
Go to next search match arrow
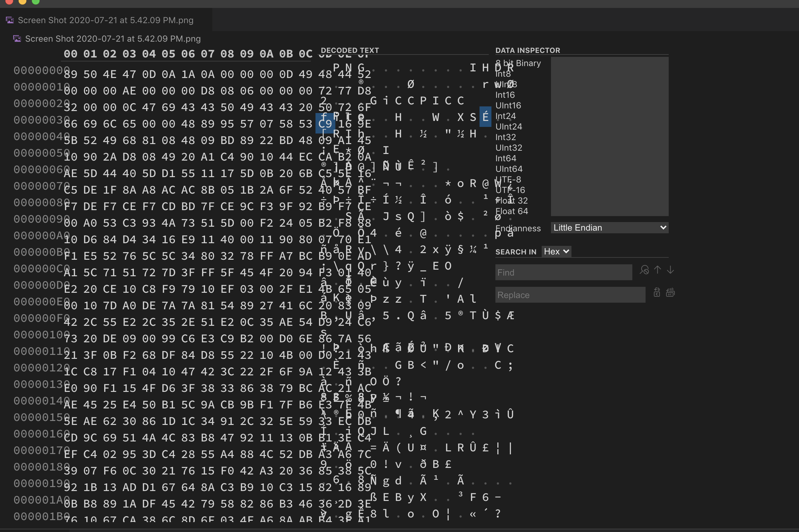670,270
